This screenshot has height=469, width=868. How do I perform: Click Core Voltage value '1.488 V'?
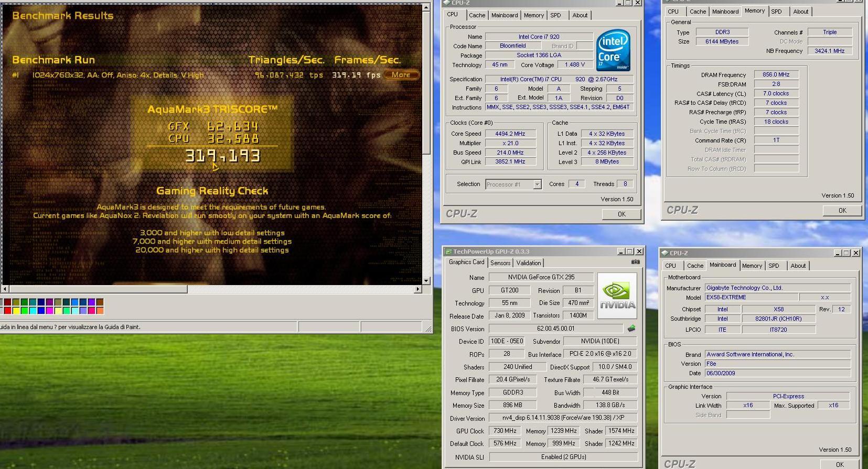[575, 64]
